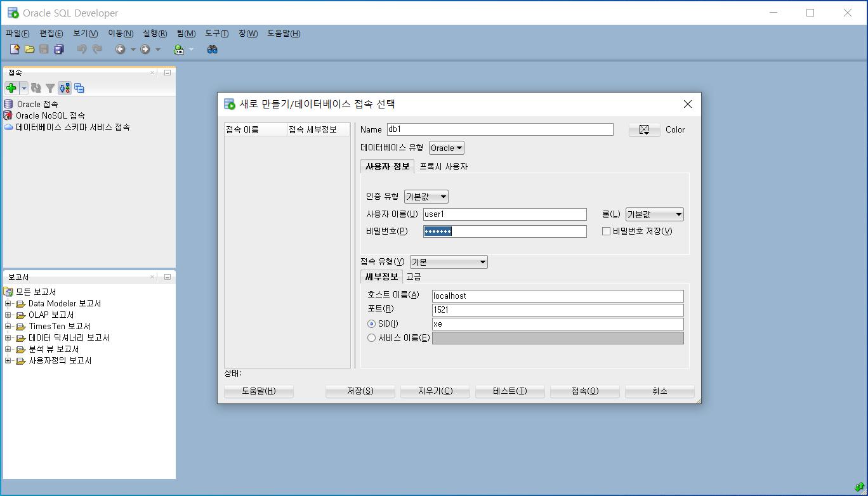The width and height of the screenshot is (868, 496).
Task: Open the 도구 menu
Action: coord(216,34)
